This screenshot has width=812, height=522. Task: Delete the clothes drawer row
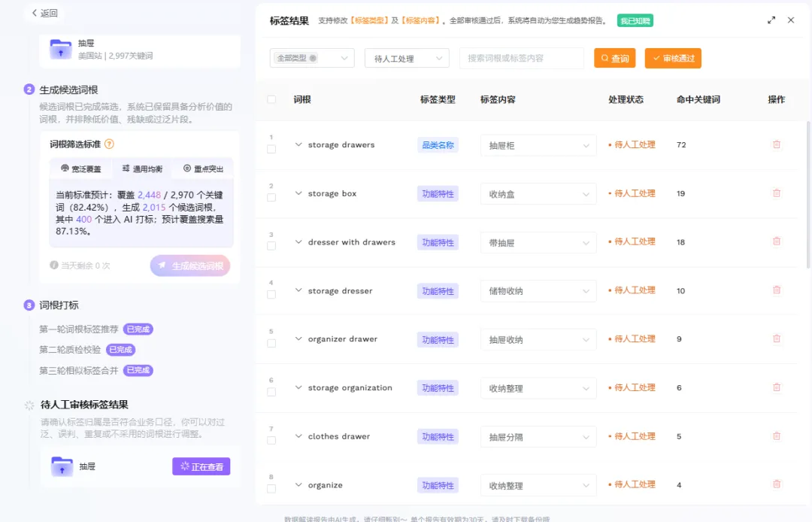tap(776, 436)
